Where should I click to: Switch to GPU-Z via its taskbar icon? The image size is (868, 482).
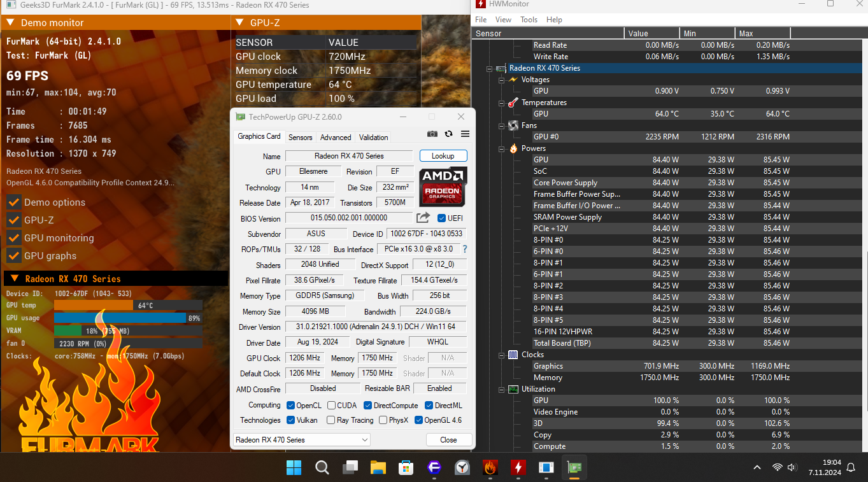click(574, 468)
